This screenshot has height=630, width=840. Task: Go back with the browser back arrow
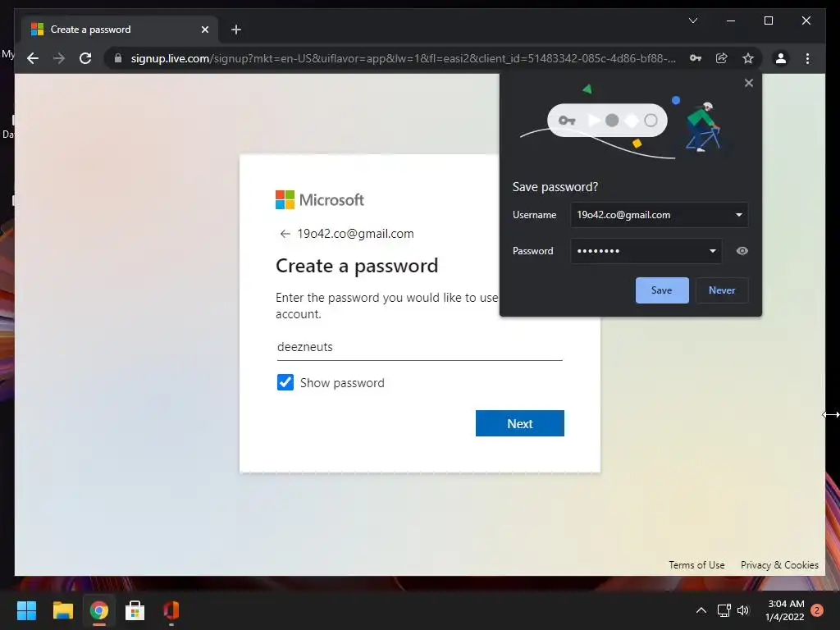[x=33, y=58]
